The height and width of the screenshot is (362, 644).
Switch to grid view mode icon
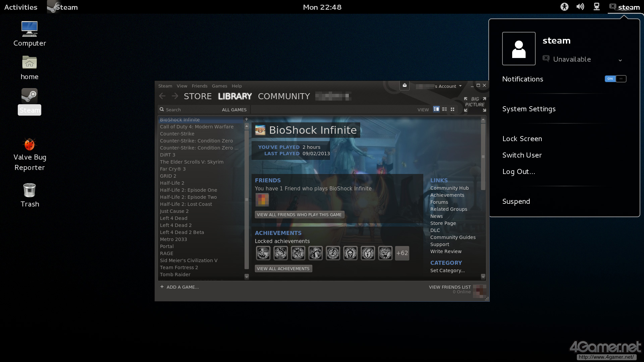(452, 109)
